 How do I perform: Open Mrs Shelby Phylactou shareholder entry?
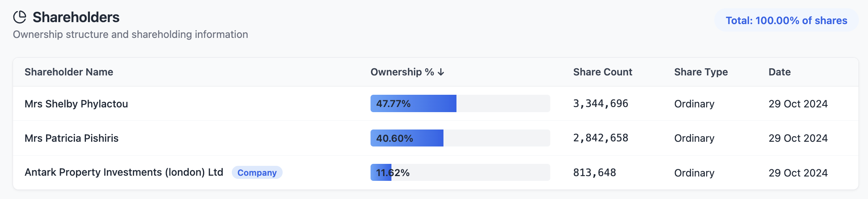click(76, 104)
